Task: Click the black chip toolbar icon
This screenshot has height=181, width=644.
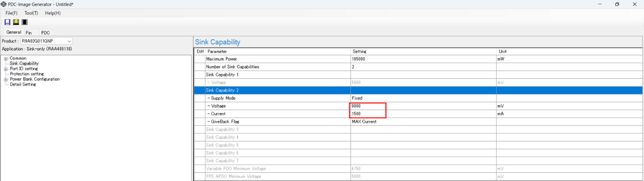Action: pos(25,22)
